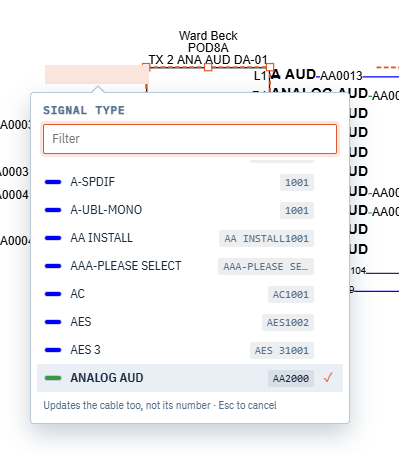
Task: Click the TX 2 ANA AUD DA-01 label
Action: click(208, 60)
